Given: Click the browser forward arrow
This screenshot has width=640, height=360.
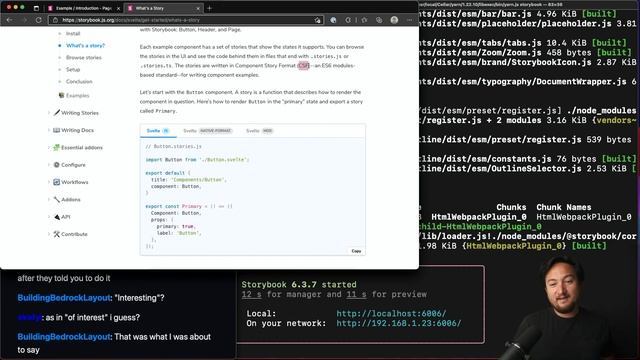Looking at the screenshot, I should tap(24, 20).
